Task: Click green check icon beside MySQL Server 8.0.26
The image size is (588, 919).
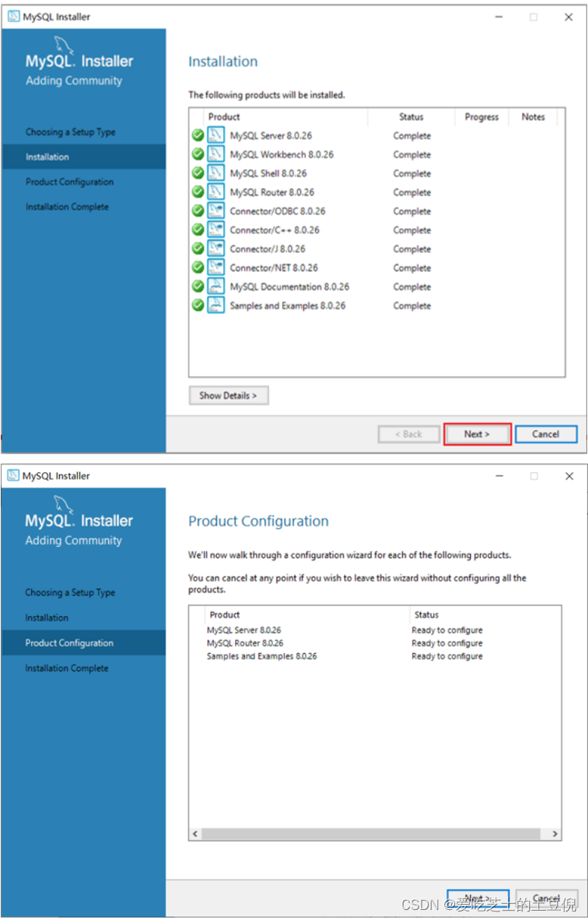Action: (x=198, y=135)
